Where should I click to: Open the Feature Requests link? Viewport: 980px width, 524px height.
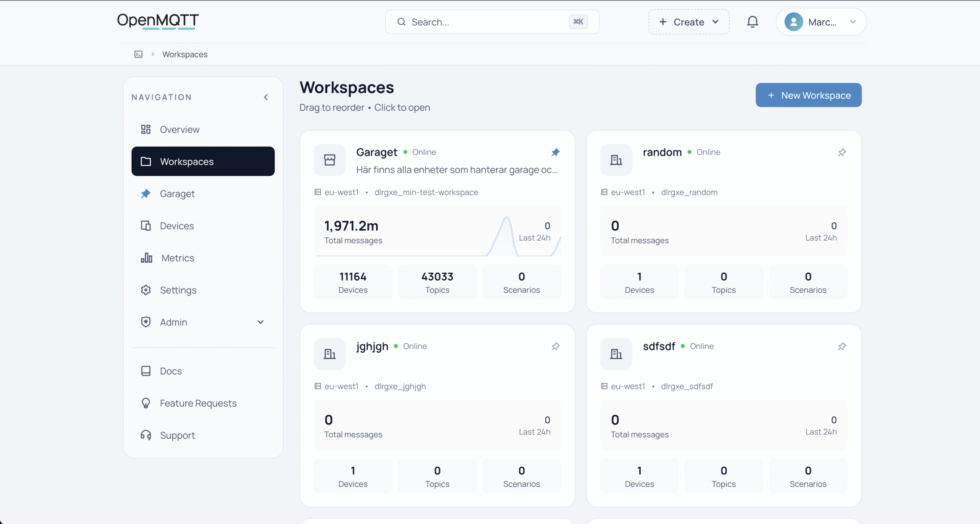coord(198,403)
